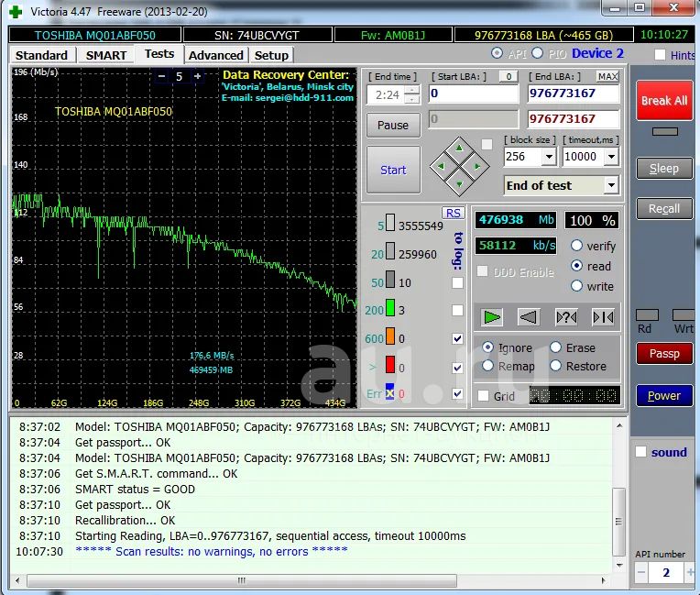The height and width of the screenshot is (595, 700).
Task: Toggle the Grid checkbox
Action: click(x=483, y=396)
